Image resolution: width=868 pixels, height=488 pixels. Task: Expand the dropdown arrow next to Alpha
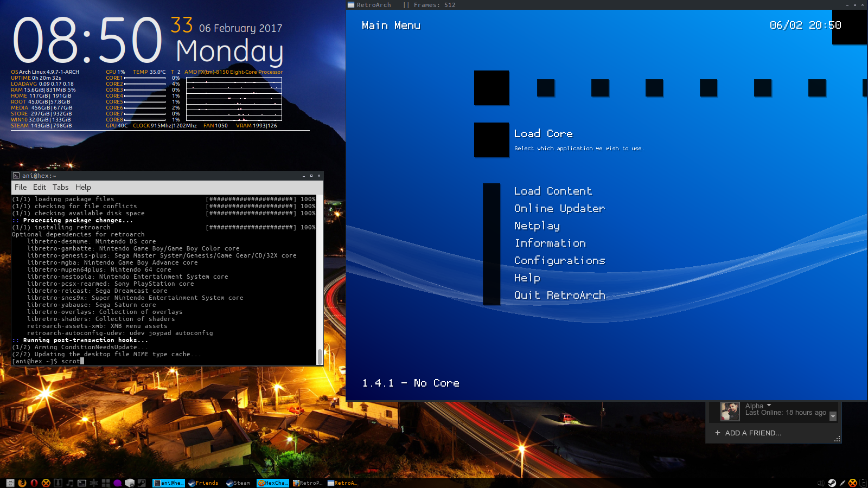tap(769, 405)
